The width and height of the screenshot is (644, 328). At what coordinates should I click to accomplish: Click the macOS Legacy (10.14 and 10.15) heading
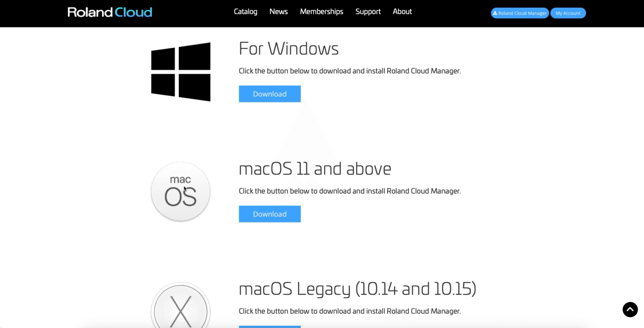pyautogui.click(x=357, y=289)
